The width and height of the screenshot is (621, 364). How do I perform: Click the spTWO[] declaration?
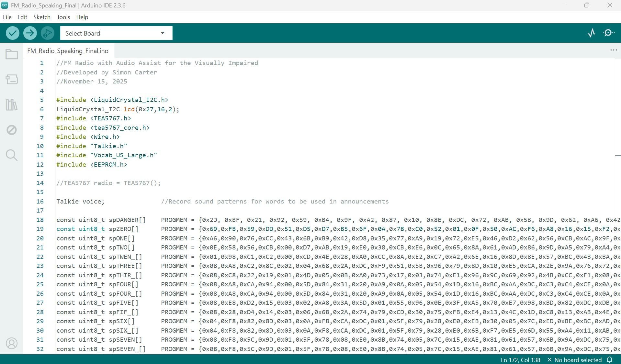click(96, 247)
